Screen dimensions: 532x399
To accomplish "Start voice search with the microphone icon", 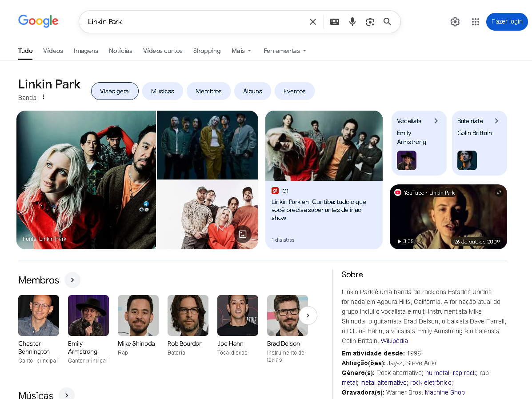I will coord(352,22).
